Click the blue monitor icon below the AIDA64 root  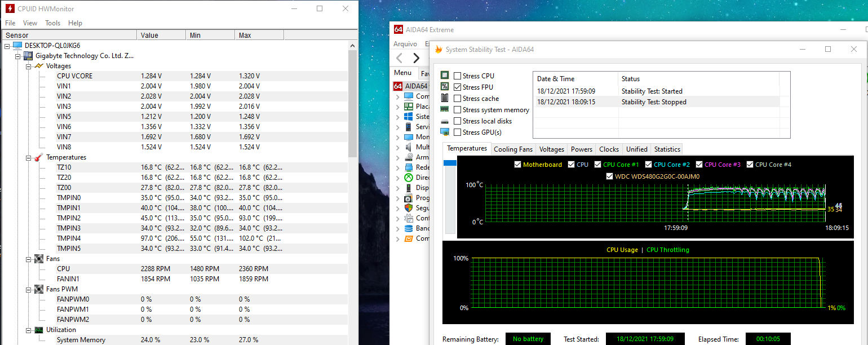[x=409, y=96]
